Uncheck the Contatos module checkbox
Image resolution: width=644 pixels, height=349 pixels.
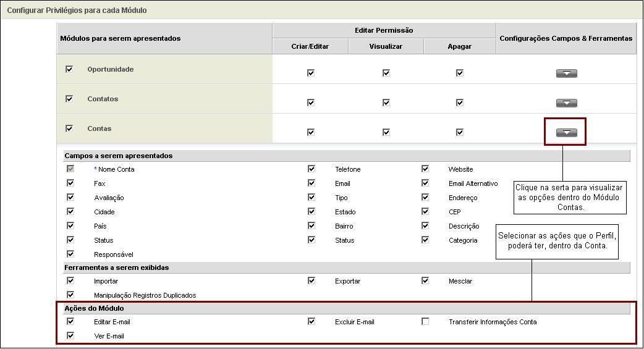69,99
